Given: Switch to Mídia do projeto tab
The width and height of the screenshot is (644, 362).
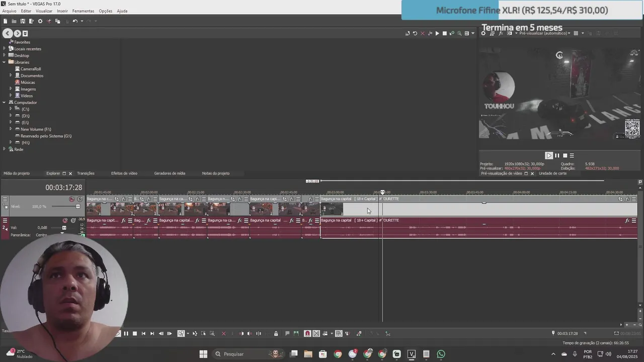Looking at the screenshot, I should point(17,173).
